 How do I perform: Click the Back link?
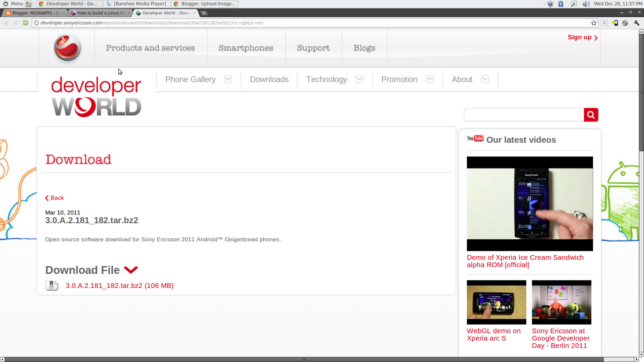click(x=55, y=198)
